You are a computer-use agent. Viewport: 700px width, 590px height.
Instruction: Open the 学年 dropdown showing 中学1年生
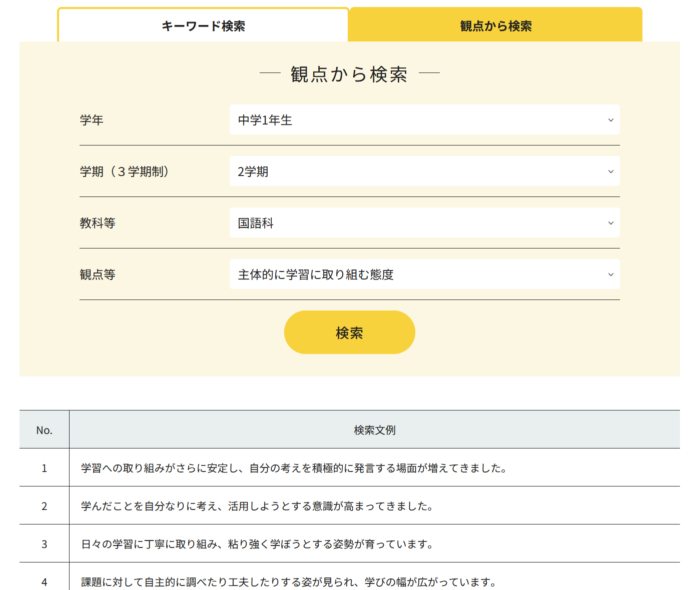point(424,120)
